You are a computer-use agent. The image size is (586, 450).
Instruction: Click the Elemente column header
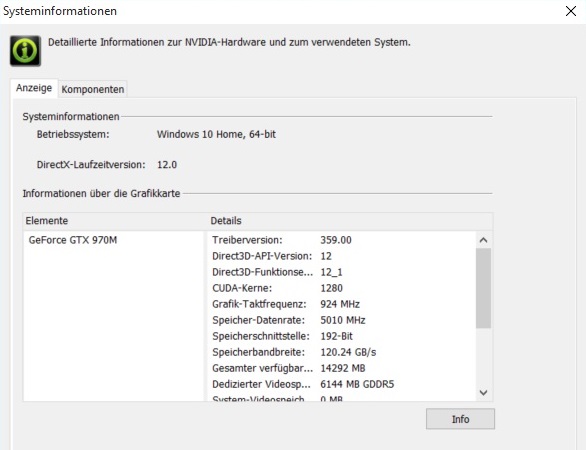114,221
